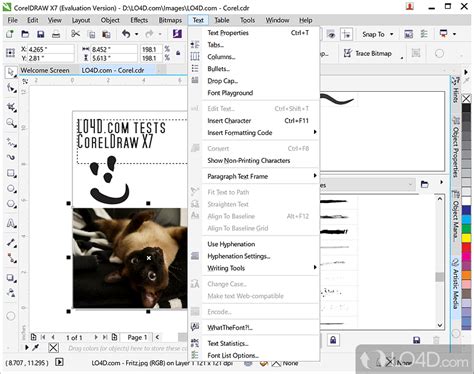Click the Copy icon
This screenshot has height=374, width=474.
[x=91, y=34]
